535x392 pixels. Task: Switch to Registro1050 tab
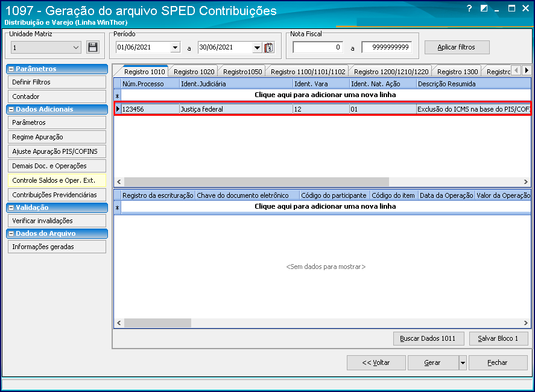tap(242, 72)
